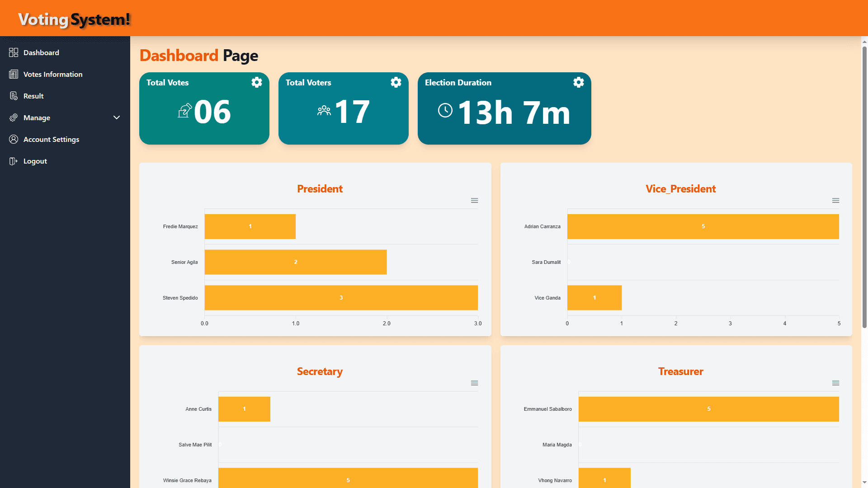This screenshot has height=488, width=868.
Task: Click the Account Settings user icon
Action: [x=14, y=139]
